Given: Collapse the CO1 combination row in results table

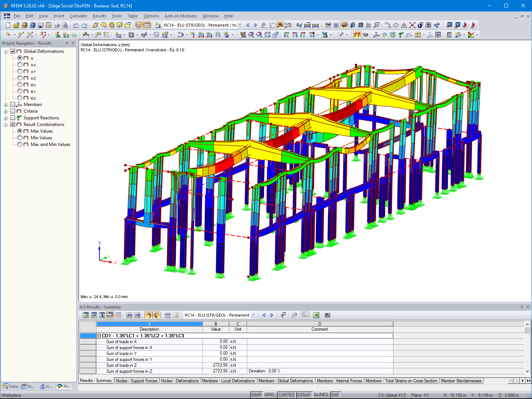Looking at the screenshot, I should (99, 335).
